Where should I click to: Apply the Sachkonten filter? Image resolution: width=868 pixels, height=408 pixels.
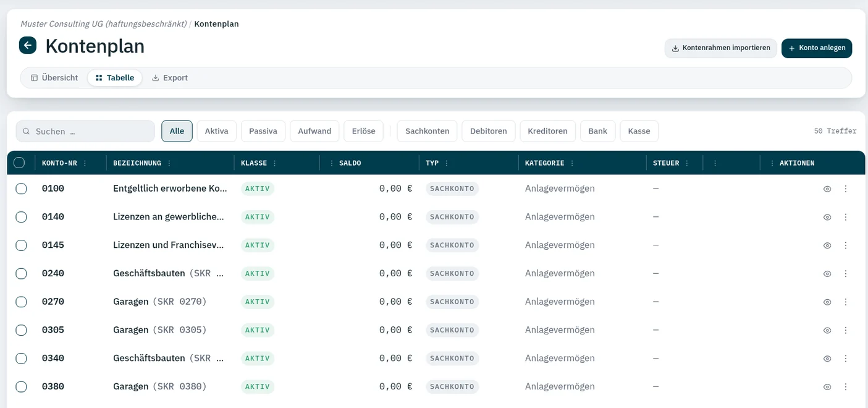pyautogui.click(x=428, y=131)
